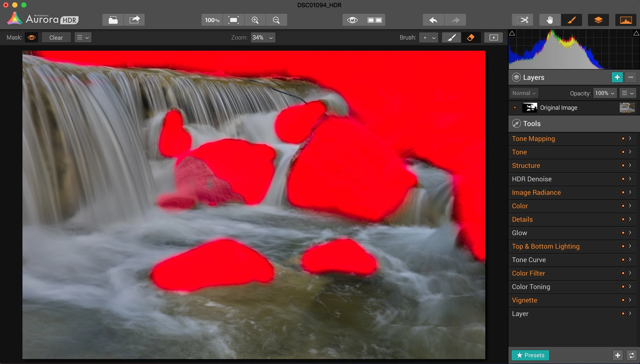Toggle mask visibility eye icon
The height and width of the screenshot is (364, 640).
tap(31, 38)
